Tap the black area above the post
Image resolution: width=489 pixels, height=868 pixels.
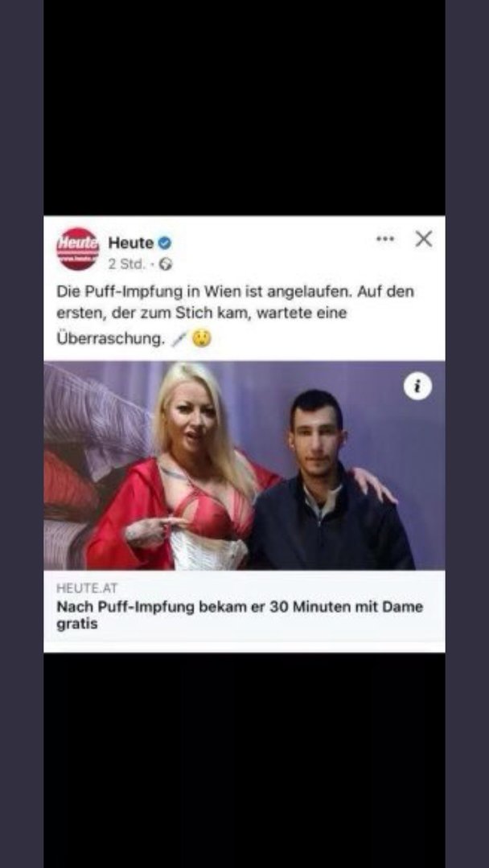244,108
